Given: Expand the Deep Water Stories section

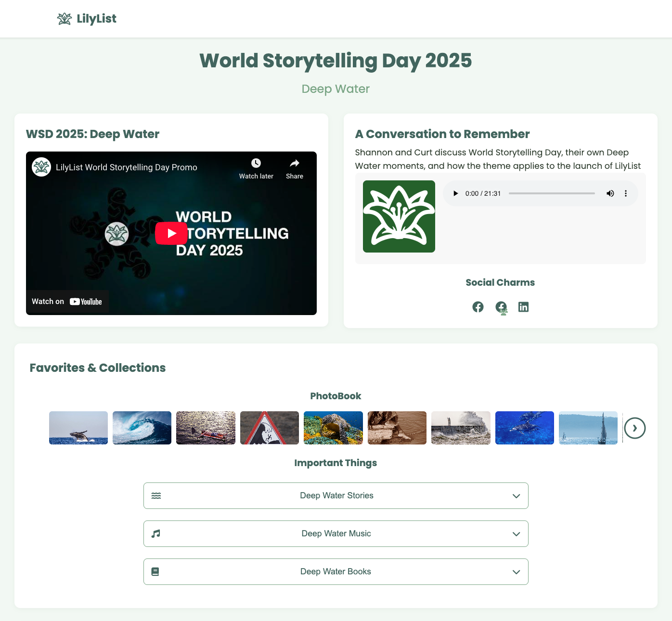Looking at the screenshot, I should [336, 495].
